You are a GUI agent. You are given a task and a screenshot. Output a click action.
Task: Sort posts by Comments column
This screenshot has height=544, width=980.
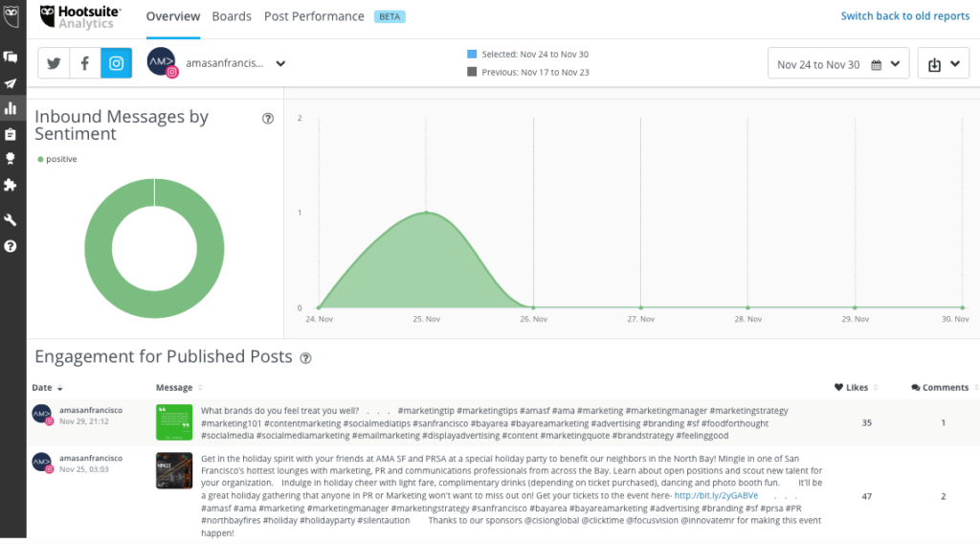tap(945, 388)
